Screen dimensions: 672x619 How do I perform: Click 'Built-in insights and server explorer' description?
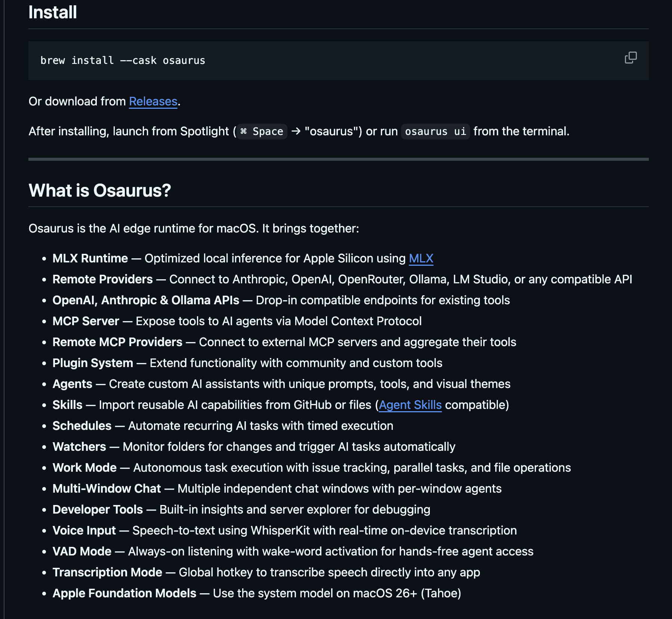coord(295,509)
